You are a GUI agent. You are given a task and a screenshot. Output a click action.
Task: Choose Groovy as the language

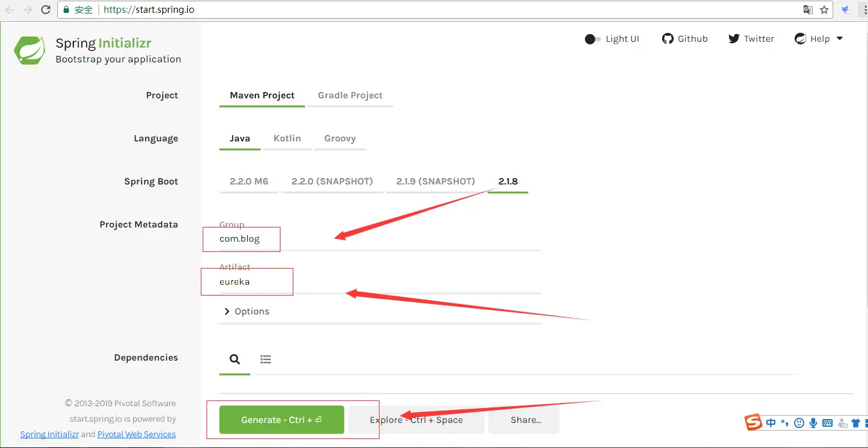click(340, 138)
